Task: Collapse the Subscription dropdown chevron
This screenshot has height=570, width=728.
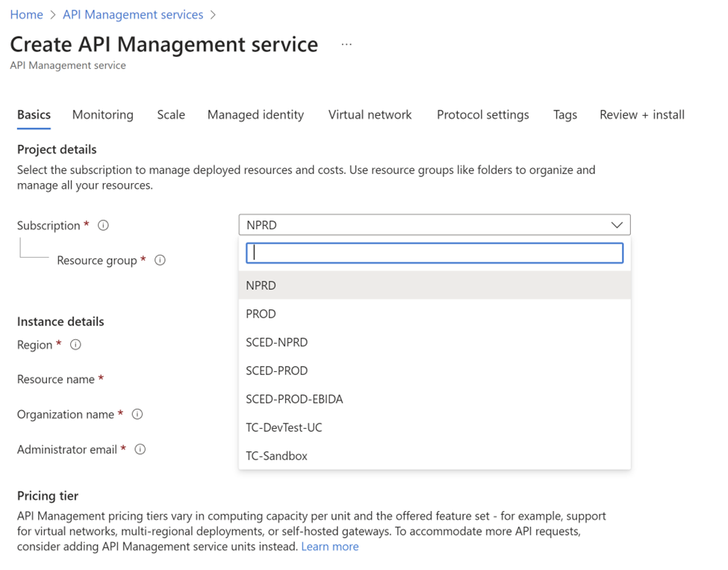Action: tap(617, 225)
